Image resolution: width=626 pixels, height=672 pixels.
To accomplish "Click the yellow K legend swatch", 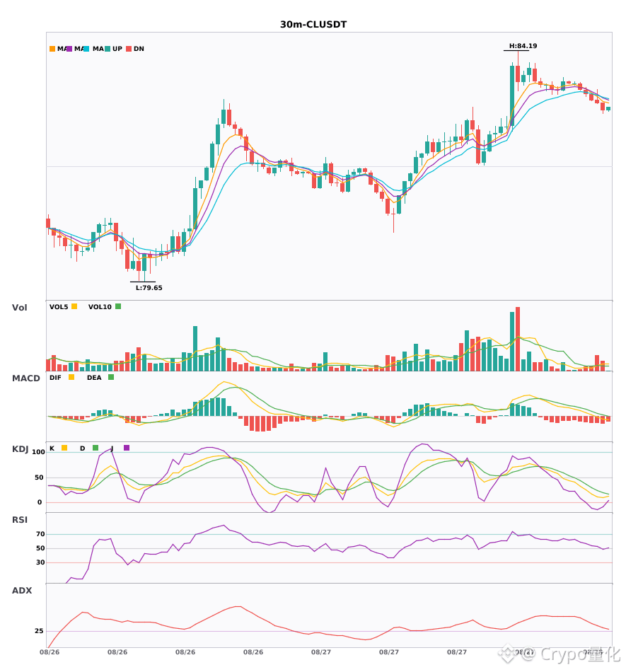I will [64, 448].
